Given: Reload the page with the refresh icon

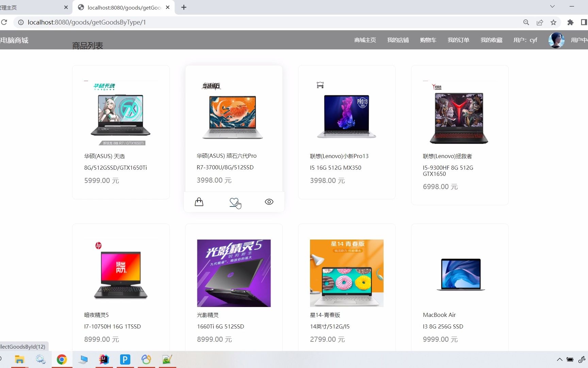Looking at the screenshot, I should pyautogui.click(x=4, y=22).
